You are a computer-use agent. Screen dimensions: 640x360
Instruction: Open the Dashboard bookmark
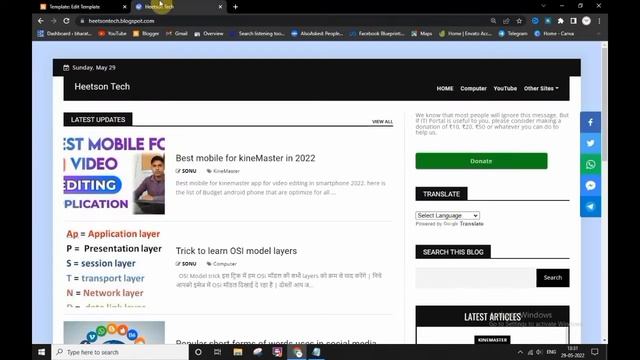[x=64, y=33]
